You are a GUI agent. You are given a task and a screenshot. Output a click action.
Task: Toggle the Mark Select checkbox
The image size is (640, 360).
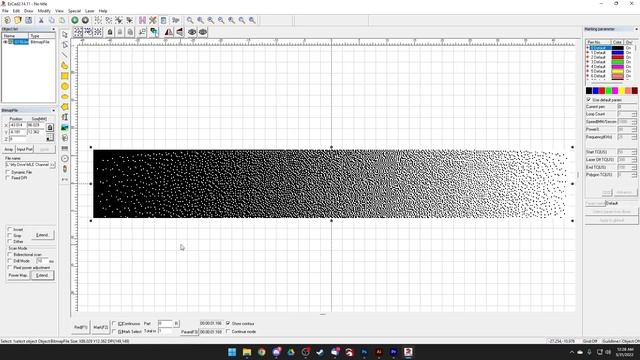pyautogui.click(x=114, y=331)
